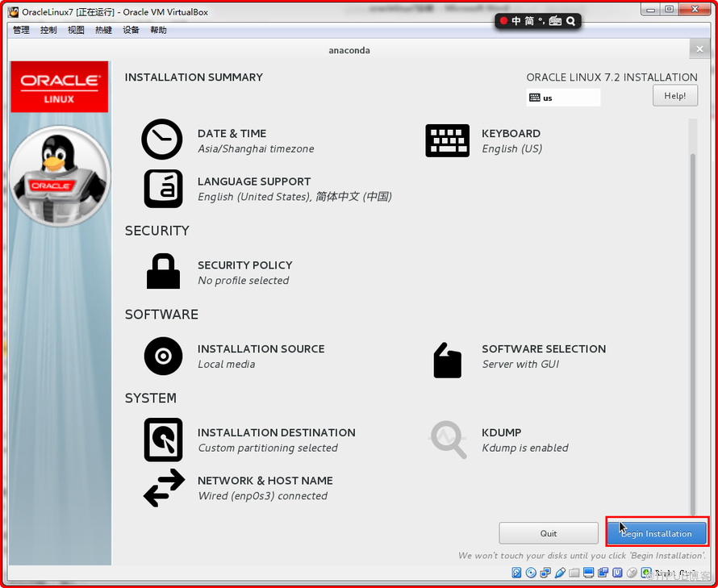Image resolution: width=718 pixels, height=588 pixels.
Task: Open Installation Source disc icon
Action: tap(163, 356)
